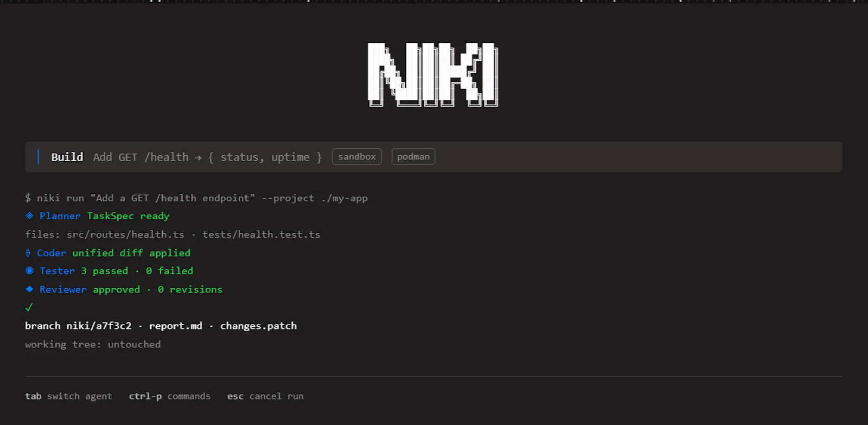Click the 'ctrl-p commands' hint
Viewport: 868px width, 425px height.
pyautogui.click(x=169, y=396)
